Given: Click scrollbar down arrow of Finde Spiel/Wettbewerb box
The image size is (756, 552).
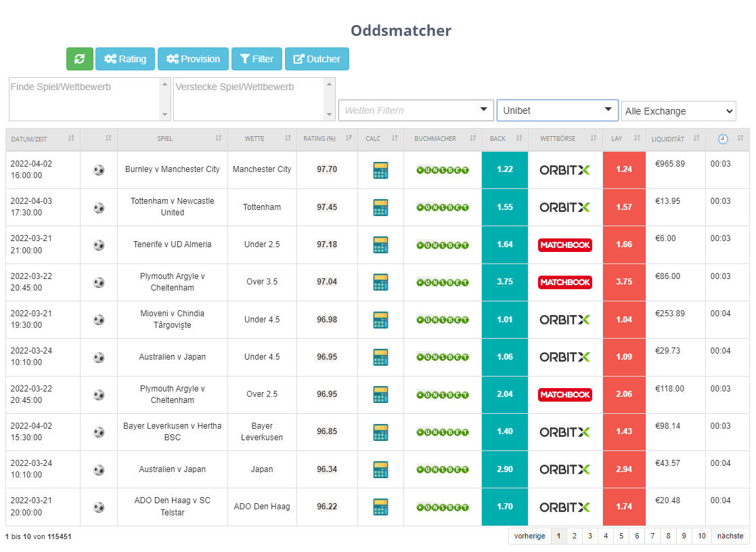Looking at the screenshot, I should coord(165,115).
